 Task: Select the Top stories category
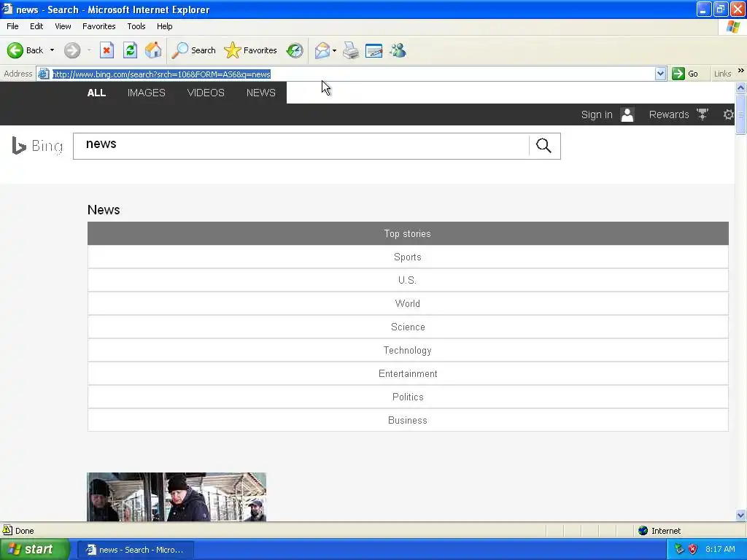point(408,233)
